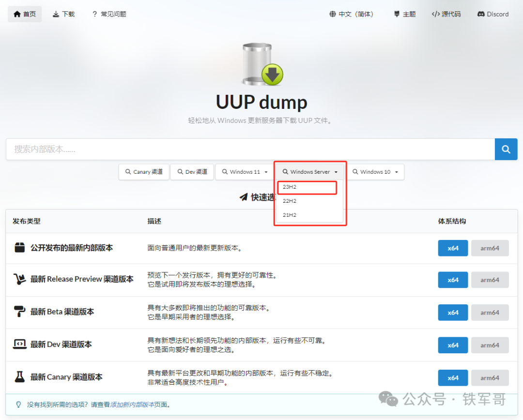Open the 主题 theme menu
The image size is (523, 420).
pos(405,14)
